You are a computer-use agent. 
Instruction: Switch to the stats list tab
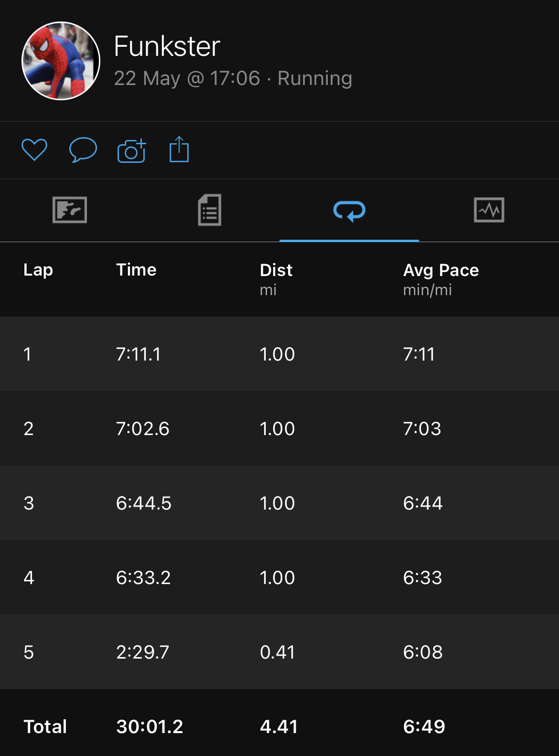210,210
